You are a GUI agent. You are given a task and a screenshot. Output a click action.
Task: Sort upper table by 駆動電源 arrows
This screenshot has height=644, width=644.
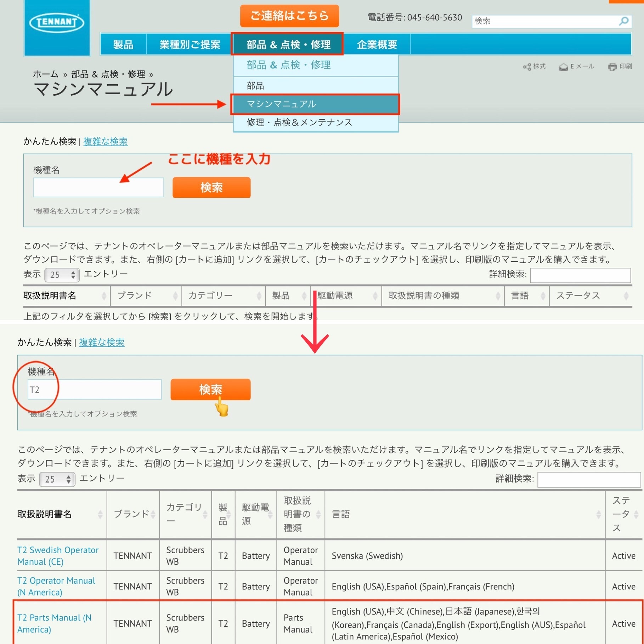[x=375, y=296]
